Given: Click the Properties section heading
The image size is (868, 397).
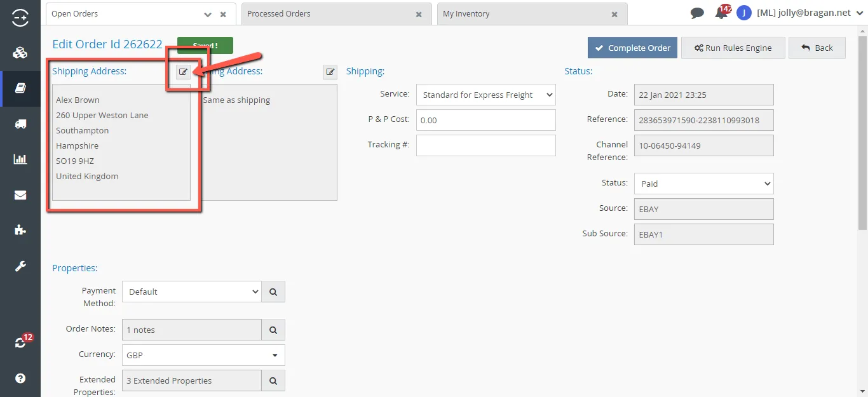Looking at the screenshot, I should pos(75,268).
